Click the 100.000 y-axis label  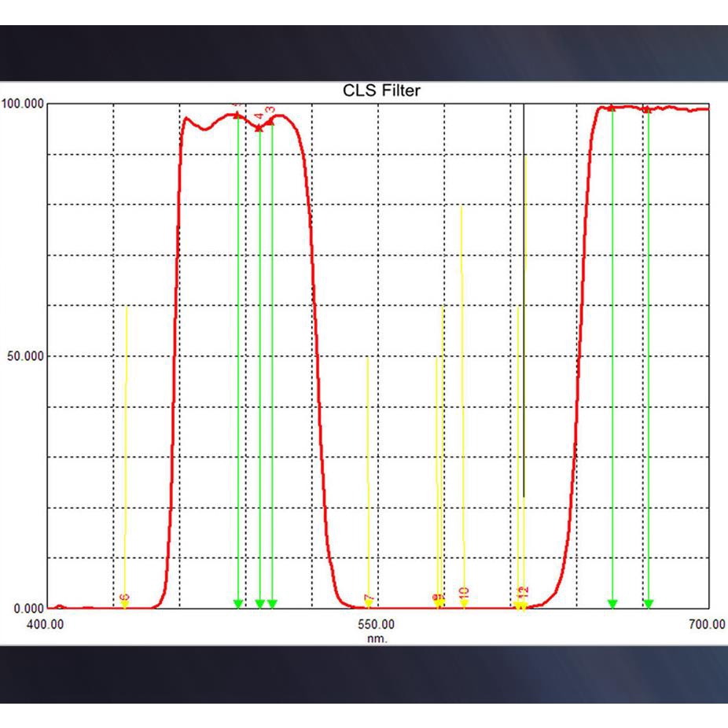point(23,104)
